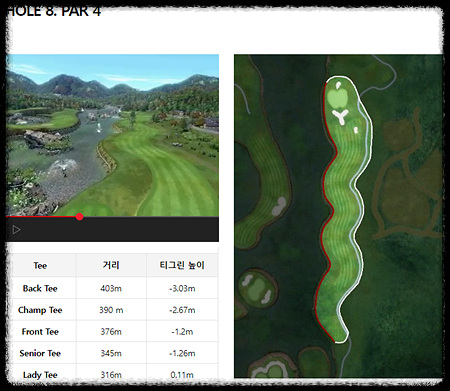Click the 'HOLE 8. PAR 4' heading
The width and height of the screenshot is (450, 391).
[x=54, y=11]
